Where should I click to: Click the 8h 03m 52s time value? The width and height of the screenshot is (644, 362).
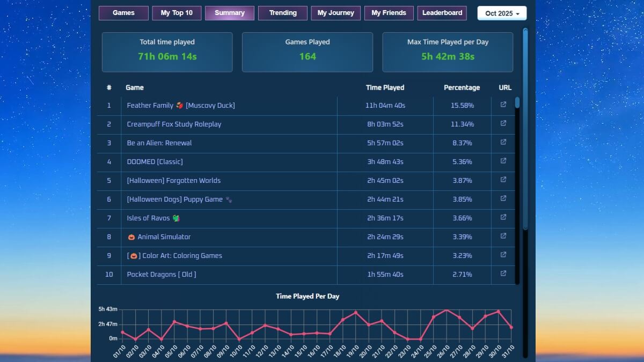pyautogui.click(x=385, y=124)
